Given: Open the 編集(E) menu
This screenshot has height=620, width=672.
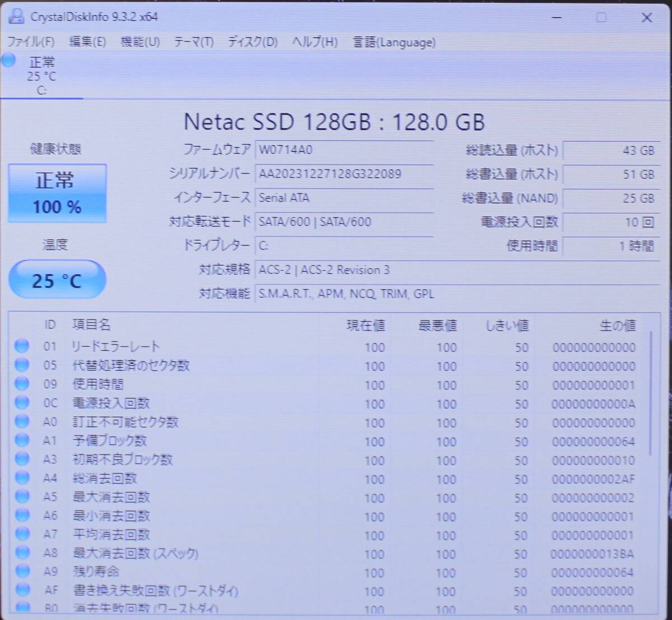Looking at the screenshot, I should (87, 42).
